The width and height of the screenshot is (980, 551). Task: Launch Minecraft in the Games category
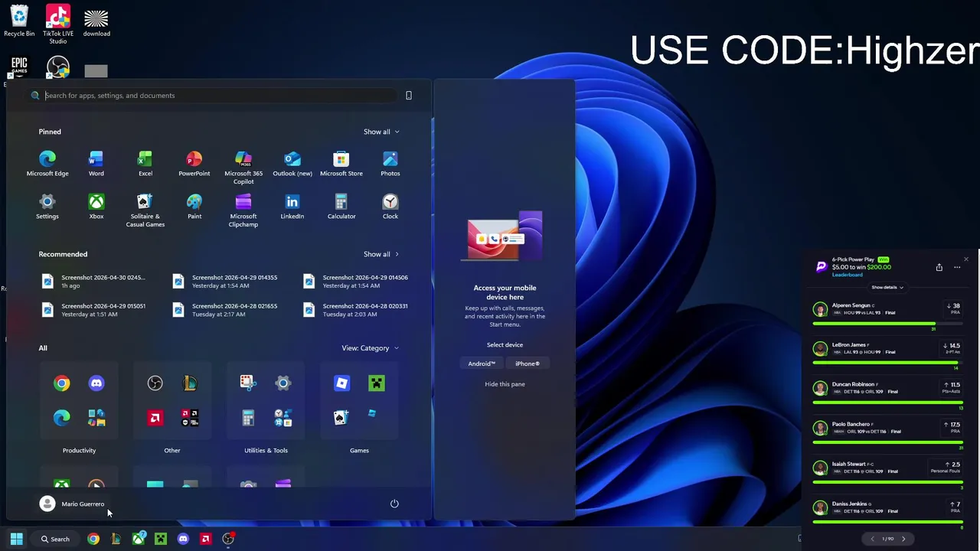[377, 383]
